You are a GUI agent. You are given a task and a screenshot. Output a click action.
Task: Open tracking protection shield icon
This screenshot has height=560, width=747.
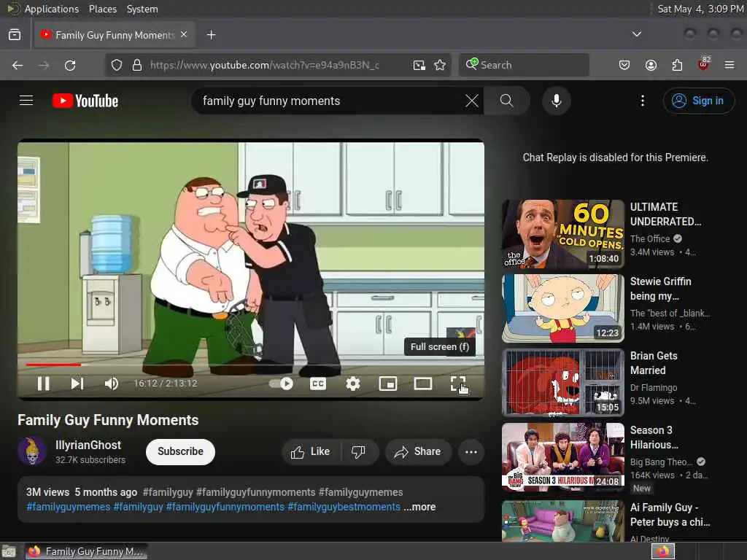(x=117, y=65)
